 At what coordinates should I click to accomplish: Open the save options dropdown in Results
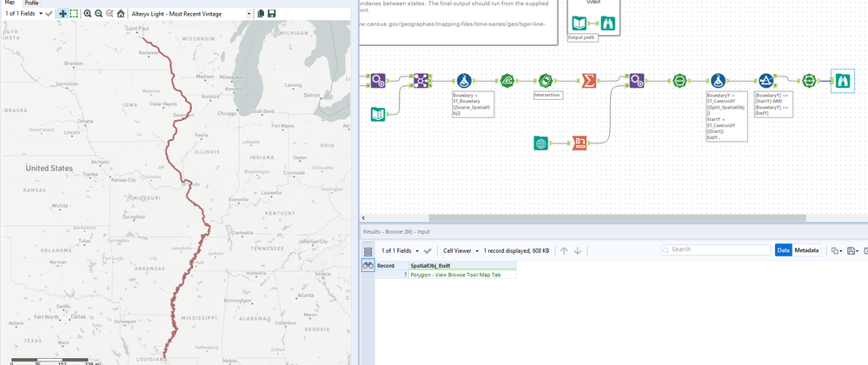[852, 251]
